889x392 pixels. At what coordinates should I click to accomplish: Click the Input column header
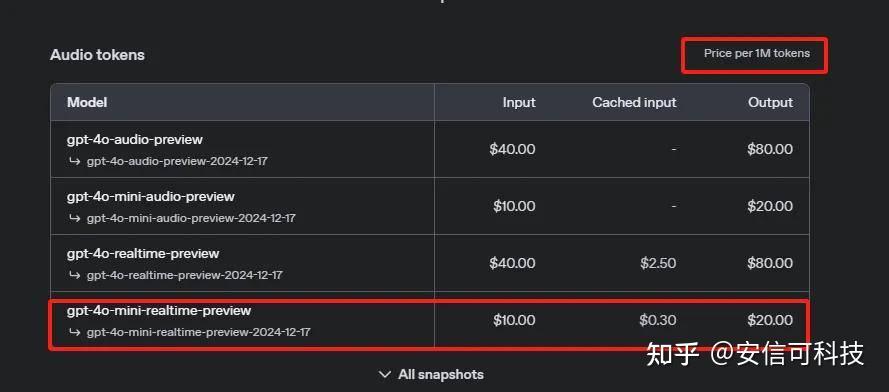(x=519, y=103)
